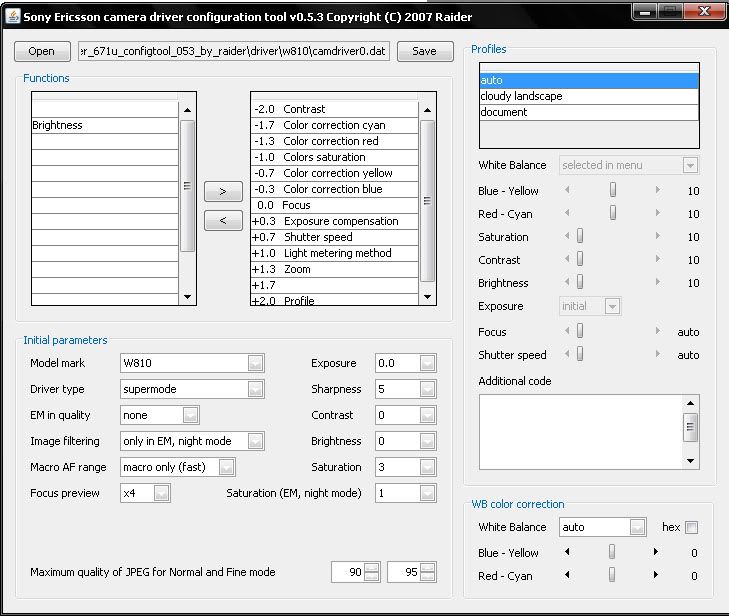Click the left arrow of the profile Red - Cyan slider
Viewport: 729px width, 616px height.
[567, 213]
